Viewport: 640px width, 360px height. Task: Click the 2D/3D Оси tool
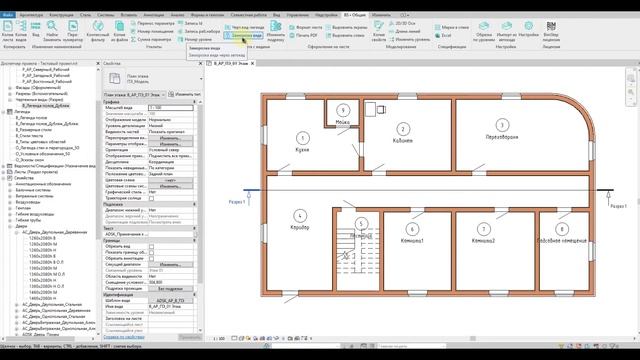pos(402,23)
